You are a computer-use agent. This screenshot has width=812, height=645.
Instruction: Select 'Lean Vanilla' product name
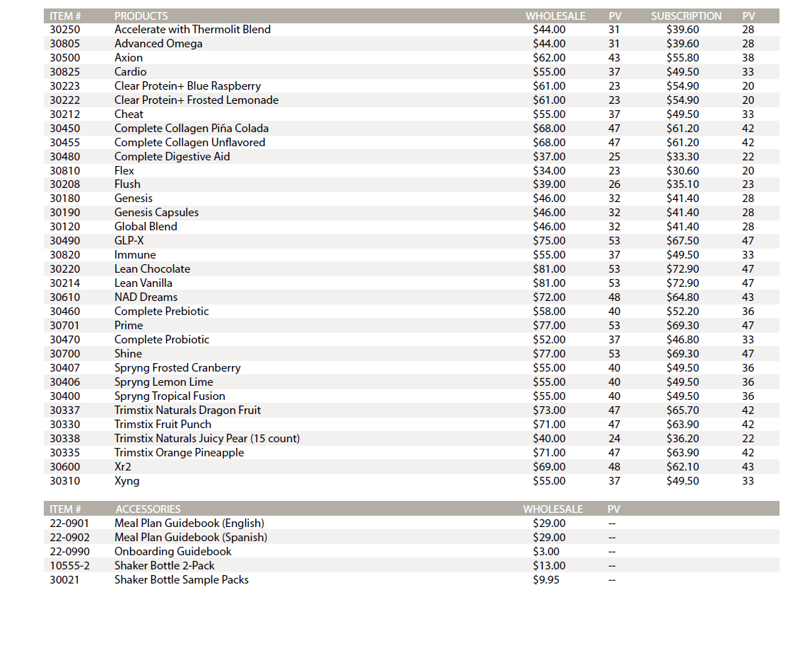[143, 283]
